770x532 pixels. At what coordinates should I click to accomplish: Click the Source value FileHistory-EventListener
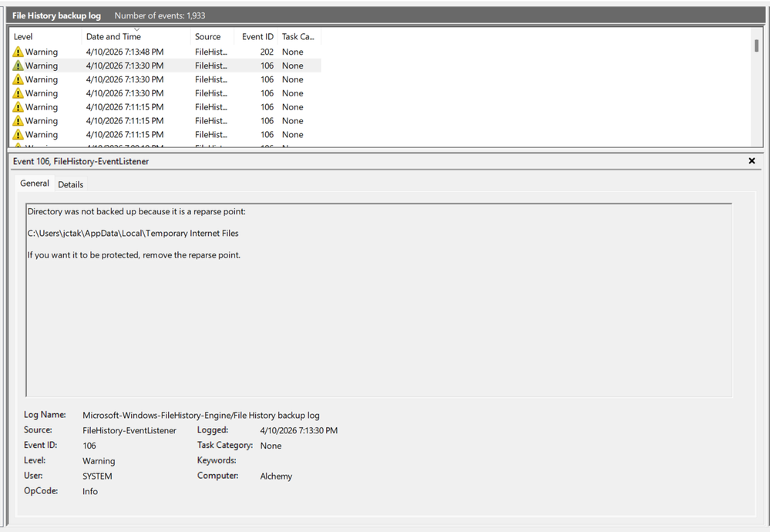click(x=129, y=430)
